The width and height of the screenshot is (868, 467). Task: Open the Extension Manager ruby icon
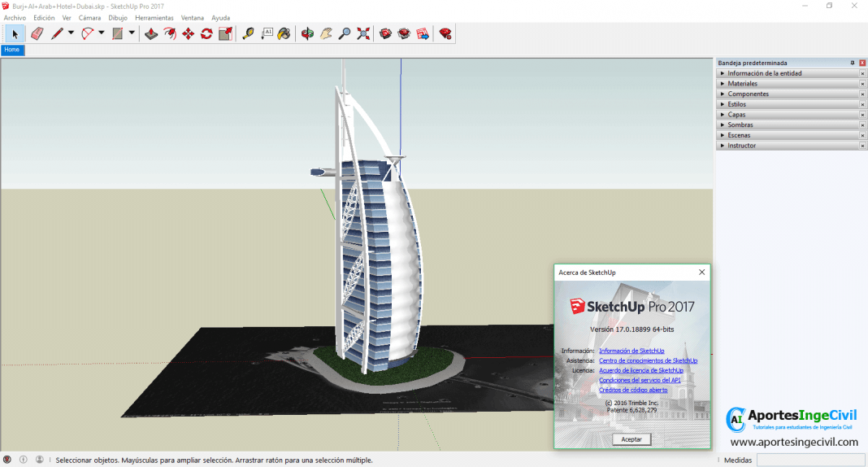point(445,34)
